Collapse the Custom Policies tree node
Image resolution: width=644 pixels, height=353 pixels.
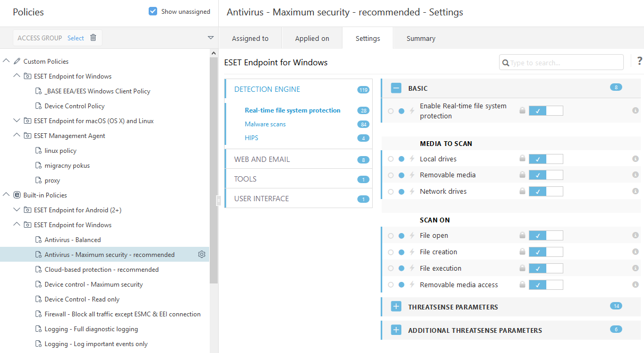click(x=6, y=62)
